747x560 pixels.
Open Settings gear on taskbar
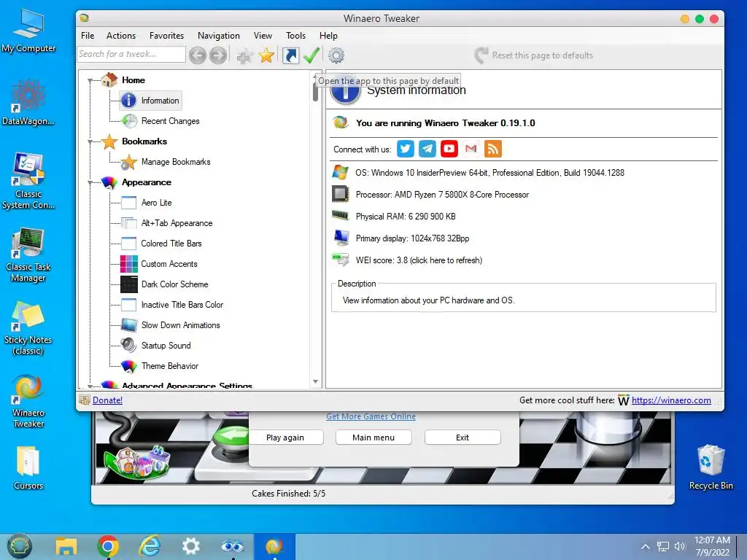coord(191,545)
